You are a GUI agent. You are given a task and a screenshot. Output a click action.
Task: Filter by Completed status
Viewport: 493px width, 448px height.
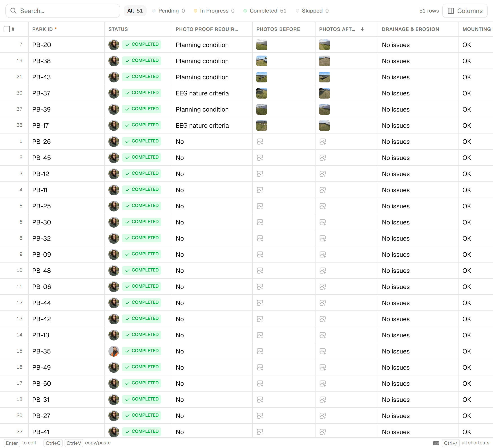tap(265, 11)
